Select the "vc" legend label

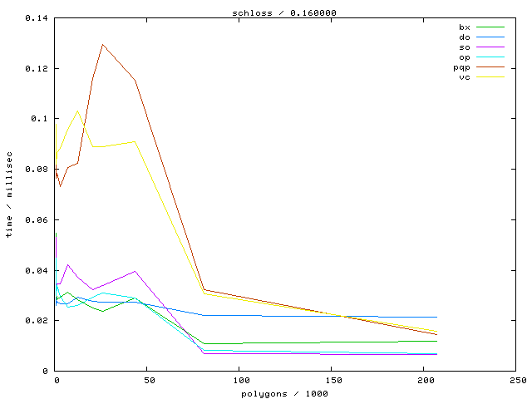click(464, 77)
